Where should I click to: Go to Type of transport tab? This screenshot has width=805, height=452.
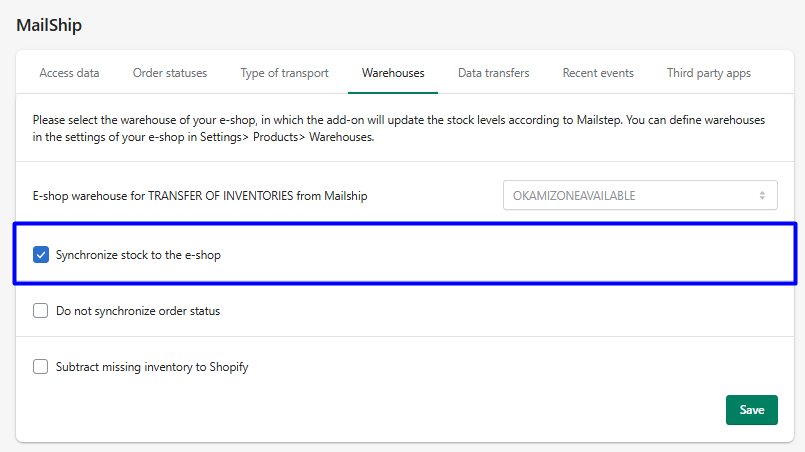pyautogui.click(x=284, y=73)
